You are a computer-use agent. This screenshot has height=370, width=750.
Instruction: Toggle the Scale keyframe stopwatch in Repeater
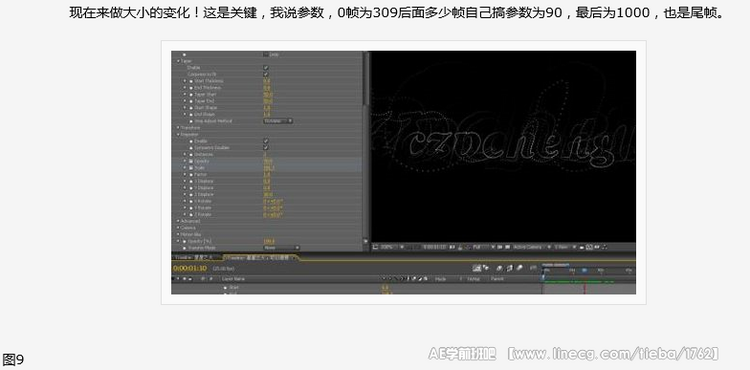click(x=191, y=168)
